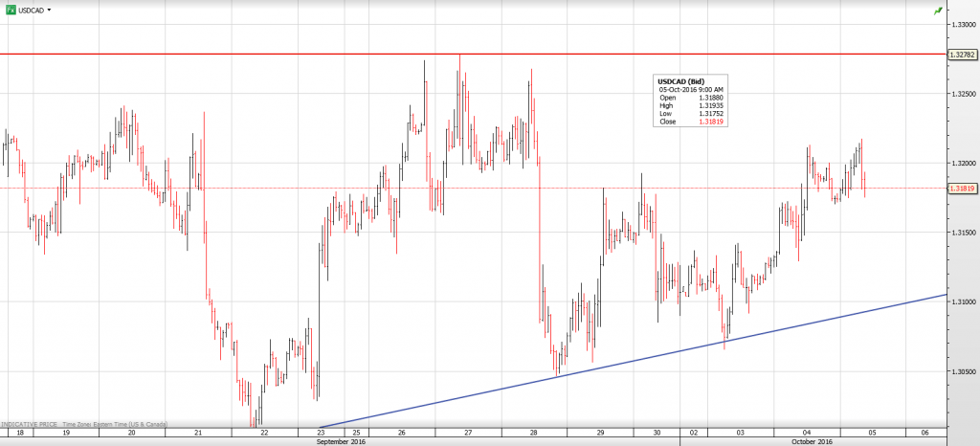
Task: Click the 1.31000 price axis label
Action: click(x=963, y=301)
